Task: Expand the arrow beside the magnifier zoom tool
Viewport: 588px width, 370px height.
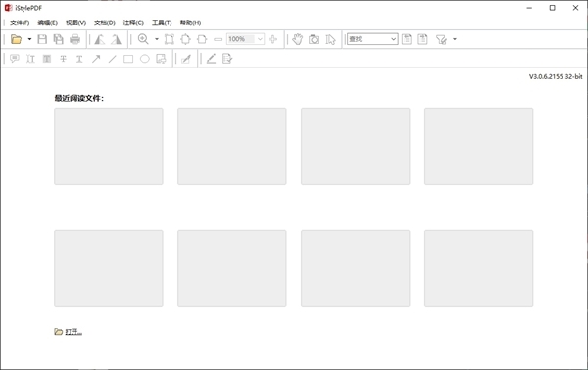Action: (157, 39)
